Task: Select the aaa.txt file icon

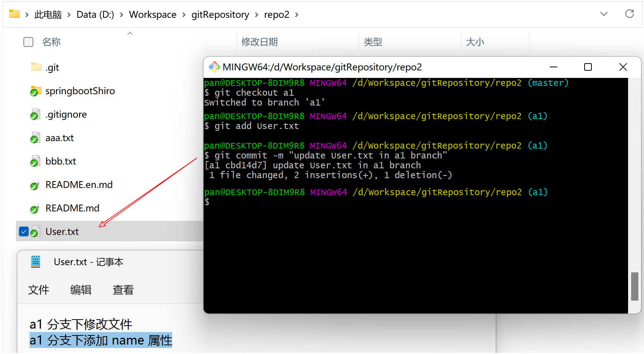Action: [x=36, y=138]
